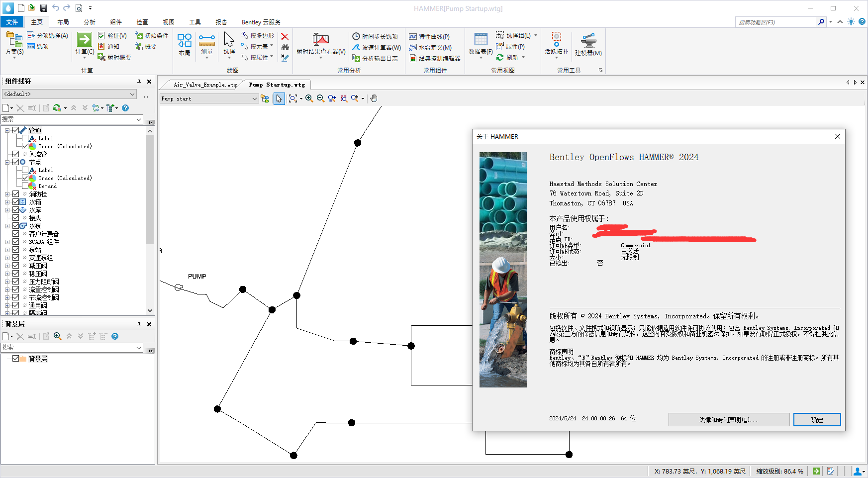Toggle the 水箱 checkbox
The height and width of the screenshot is (478, 868).
point(16,202)
